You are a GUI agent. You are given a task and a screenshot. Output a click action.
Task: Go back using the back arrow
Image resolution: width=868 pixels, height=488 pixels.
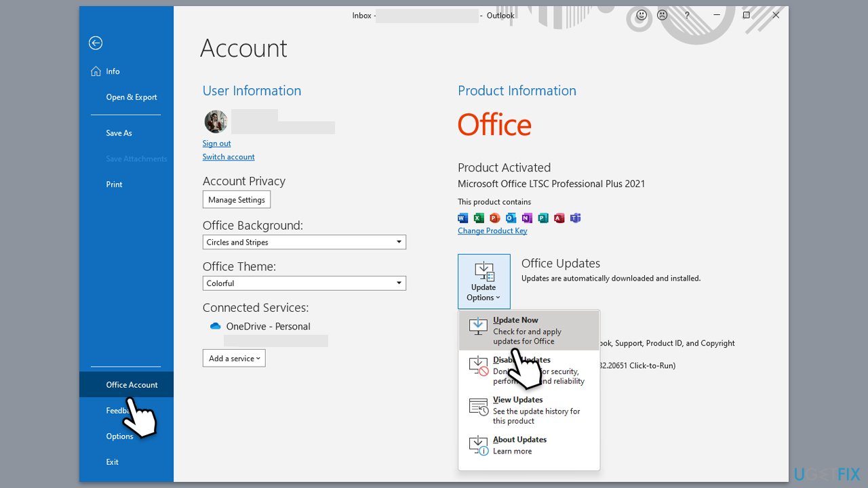96,43
